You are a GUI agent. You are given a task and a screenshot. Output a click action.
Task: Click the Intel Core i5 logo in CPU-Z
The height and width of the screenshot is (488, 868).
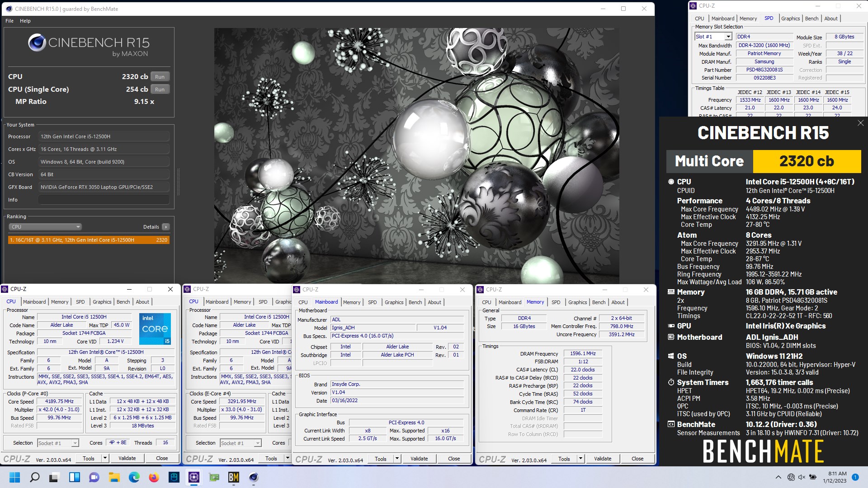[x=155, y=328]
